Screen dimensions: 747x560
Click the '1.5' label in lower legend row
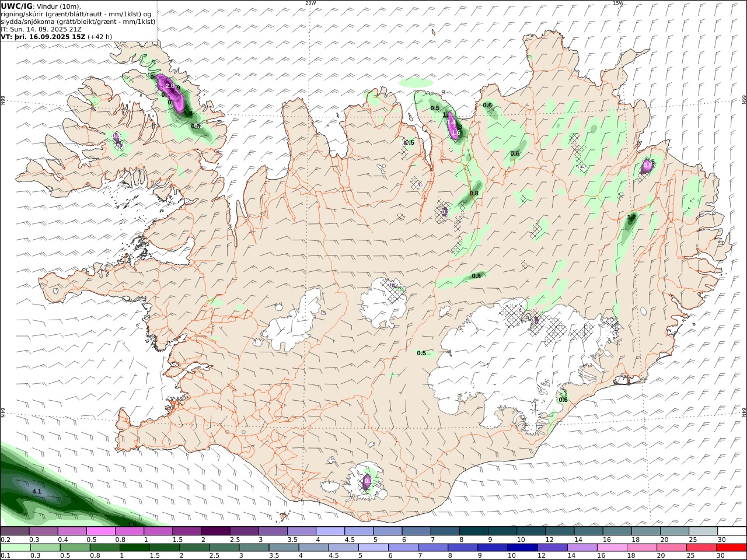coord(154,556)
